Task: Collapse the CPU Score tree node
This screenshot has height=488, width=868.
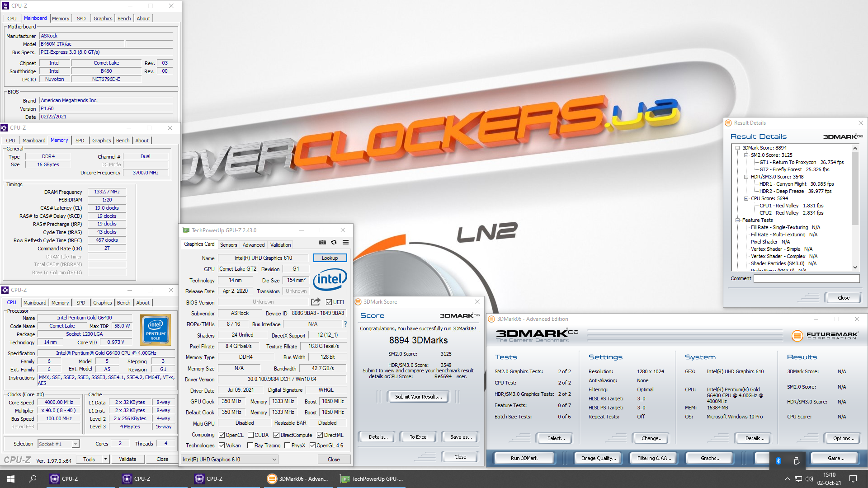Action: click(746, 198)
